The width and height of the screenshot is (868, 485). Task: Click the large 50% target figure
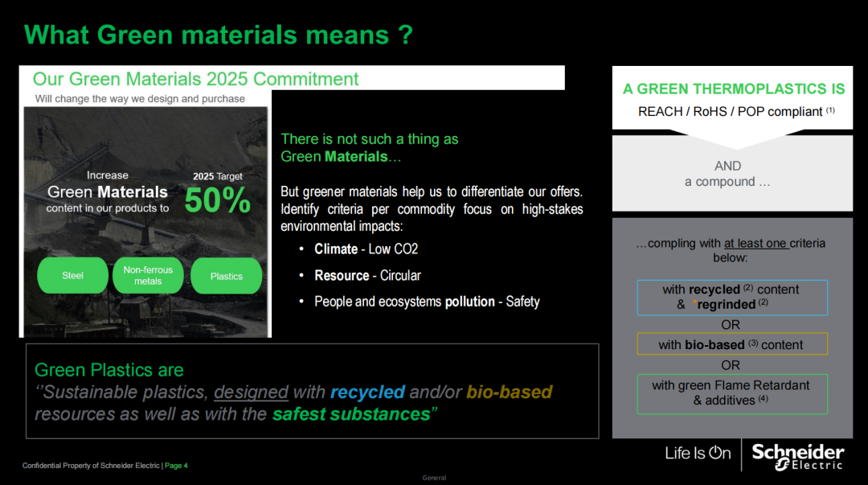[x=217, y=200]
